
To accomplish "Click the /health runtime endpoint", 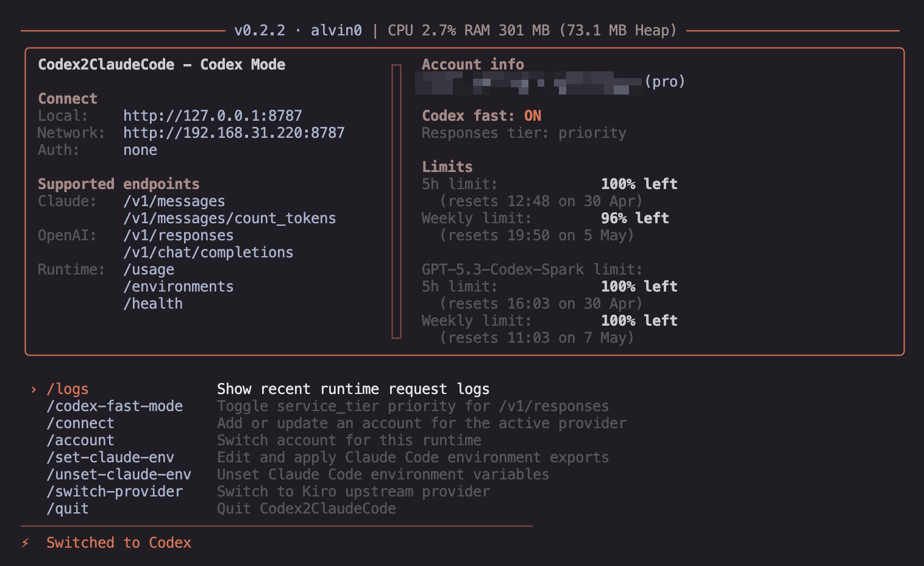I will pyautogui.click(x=153, y=304).
